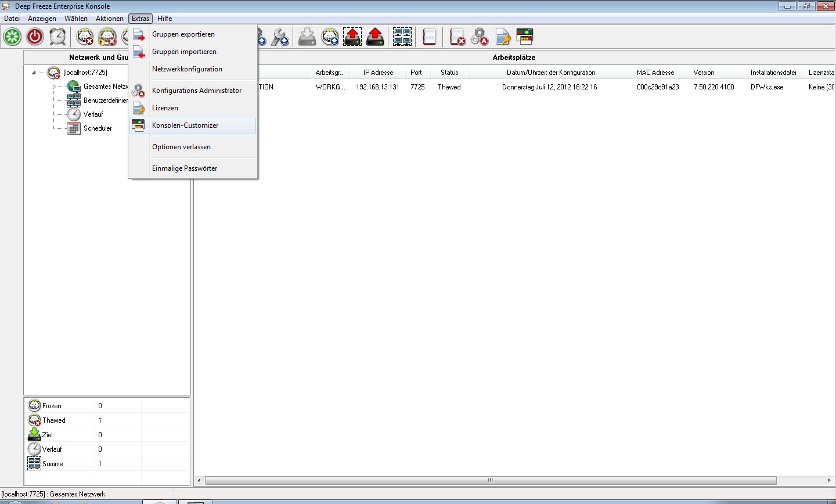Viewport: 836px width, 504px height.
Task: Click the plain notebook toolbar icon
Action: (430, 37)
